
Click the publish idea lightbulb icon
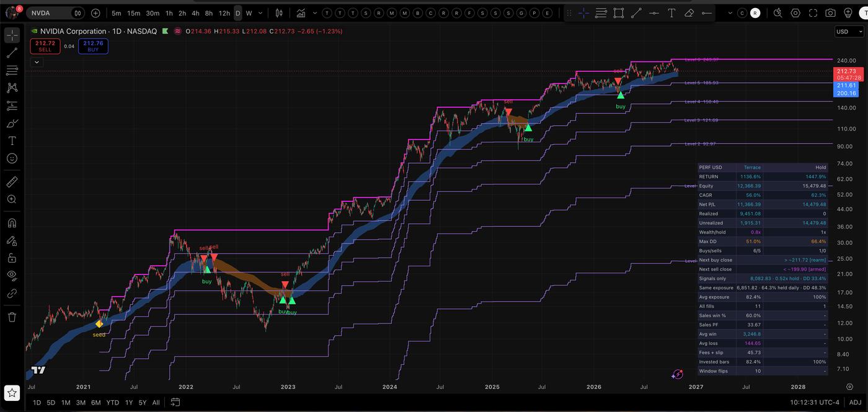[x=848, y=13]
